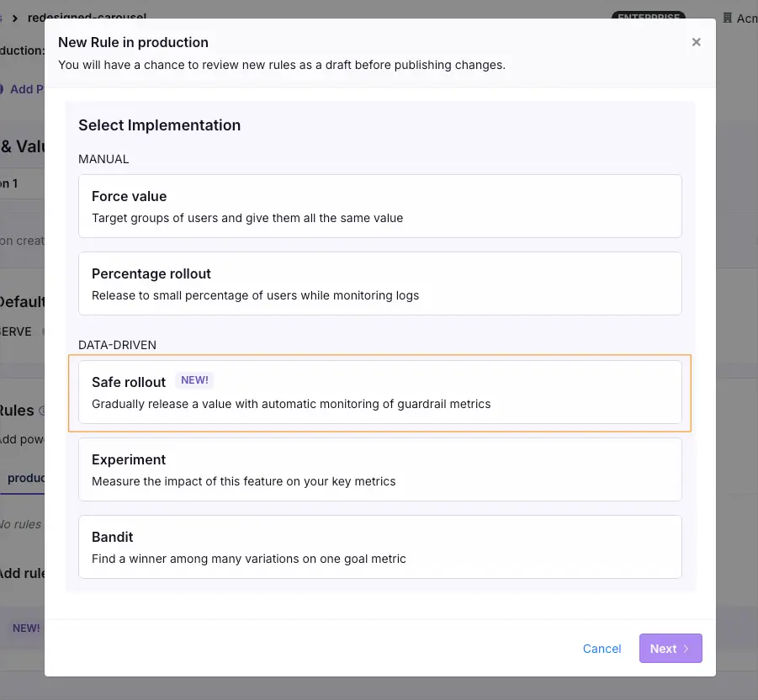This screenshot has width=758, height=700.
Task: Click the Select Implementation heading
Action: pos(160,125)
